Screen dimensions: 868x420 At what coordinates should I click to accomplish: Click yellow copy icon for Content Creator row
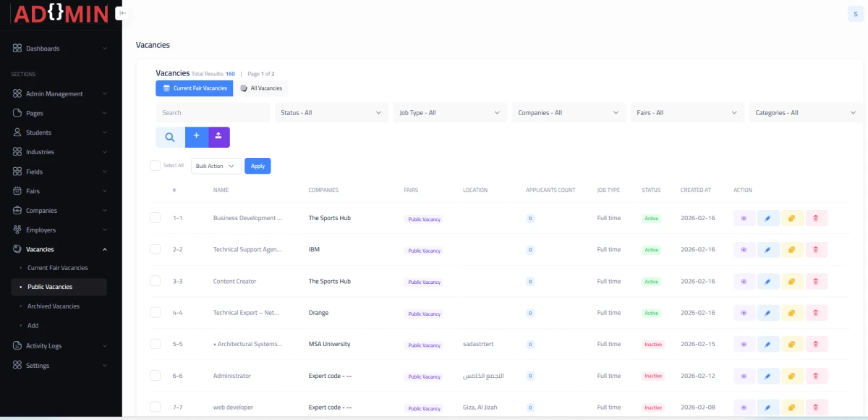pyautogui.click(x=792, y=282)
